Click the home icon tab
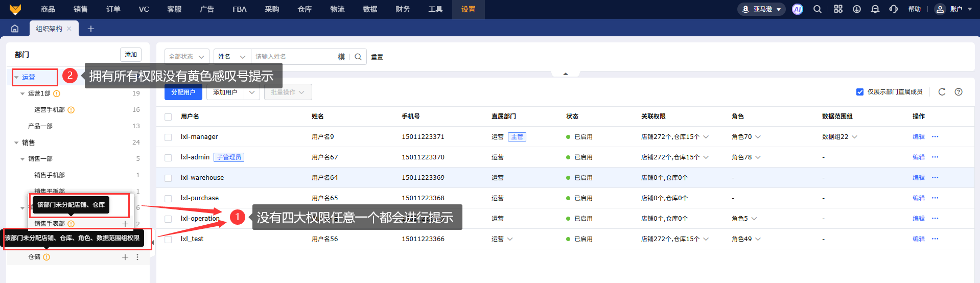The image size is (980, 283). [15, 29]
